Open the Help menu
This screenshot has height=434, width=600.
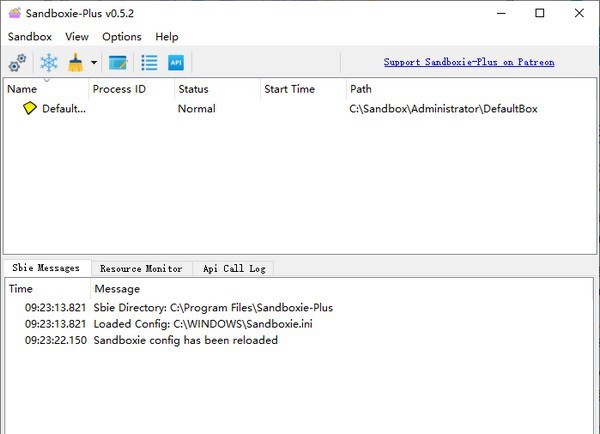[167, 37]
